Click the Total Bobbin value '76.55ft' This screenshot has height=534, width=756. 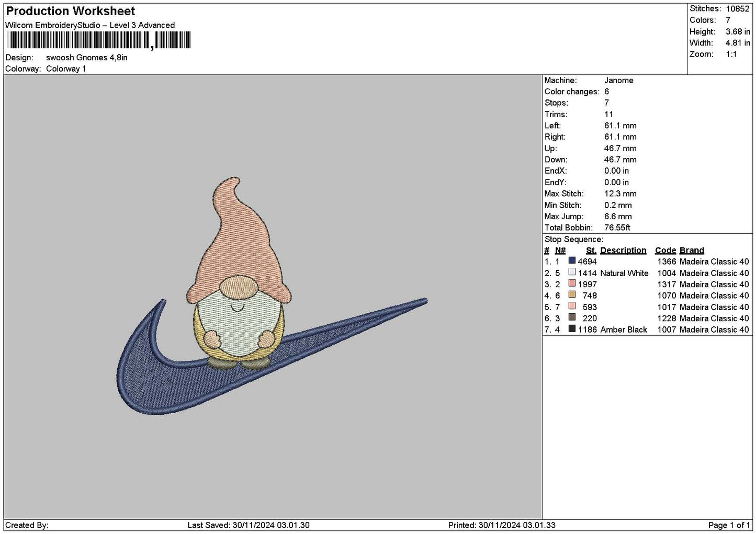coord(617,228)
